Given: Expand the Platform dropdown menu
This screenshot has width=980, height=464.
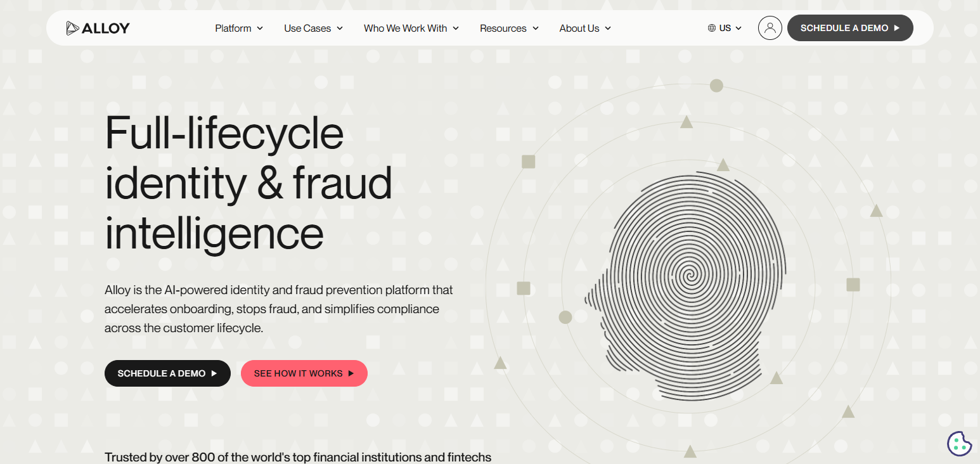Looking at the screenshot, I should (x=239, y=28).
